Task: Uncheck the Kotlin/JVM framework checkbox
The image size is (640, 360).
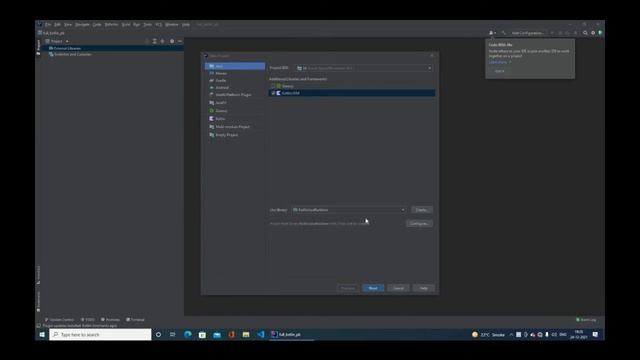Action: (273, 93)
